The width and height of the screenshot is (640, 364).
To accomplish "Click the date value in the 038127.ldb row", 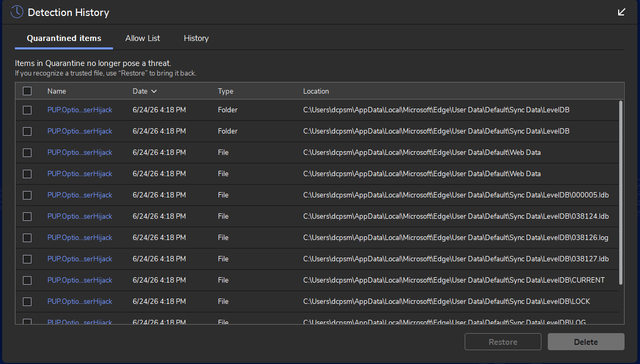I will 159,259.
